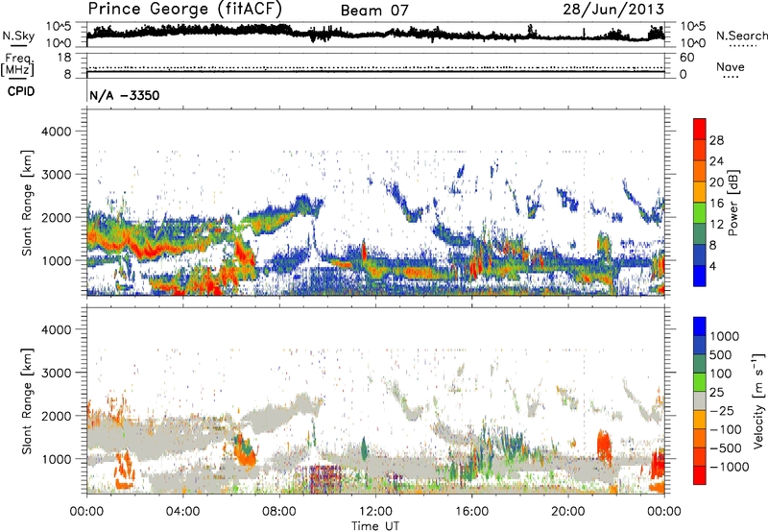Pick the gray segment of velocity colorbar
The image size is (768, 532).
point(700,400)
